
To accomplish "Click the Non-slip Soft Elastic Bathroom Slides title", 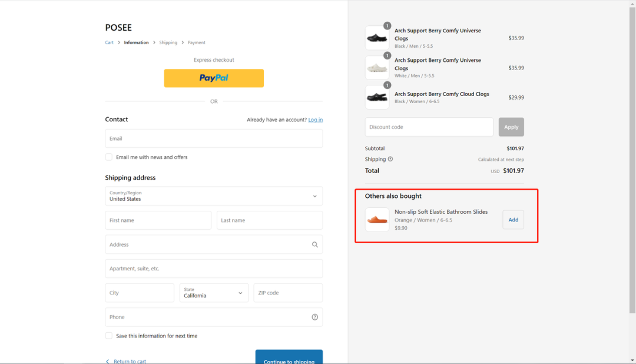I will (x=441, y=212).
